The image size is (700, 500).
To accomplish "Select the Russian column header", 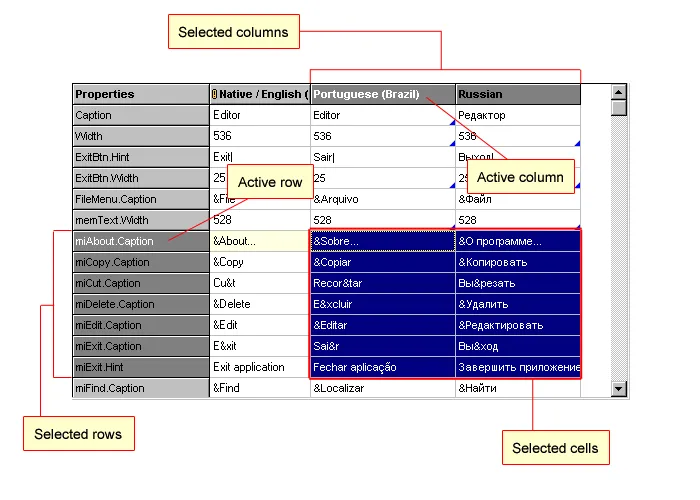I will pos(517,94).
